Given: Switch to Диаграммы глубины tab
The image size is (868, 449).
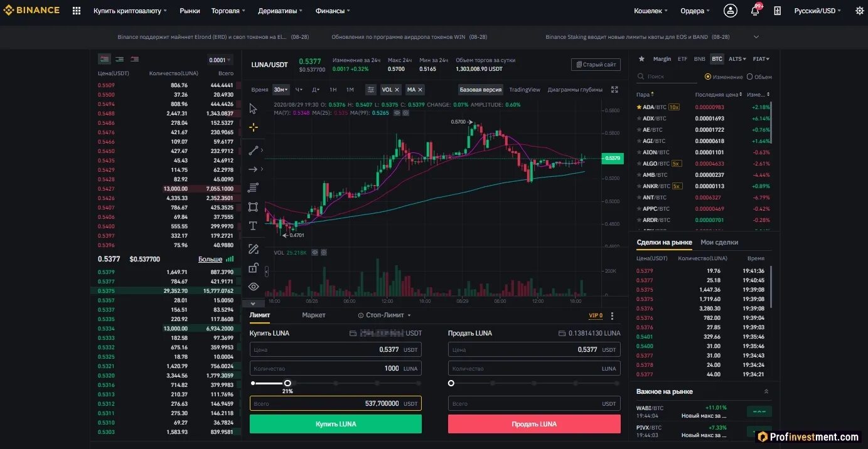Looking at the screenshot, I should 575,90.
